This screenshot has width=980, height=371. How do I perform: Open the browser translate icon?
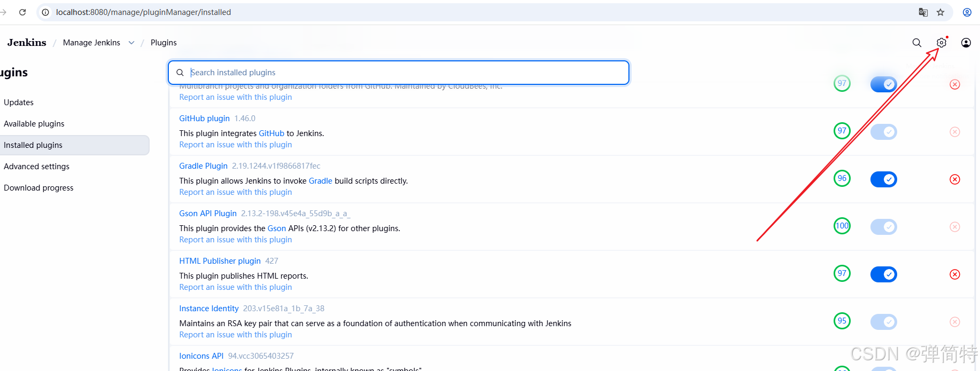[x=923, y=12]
